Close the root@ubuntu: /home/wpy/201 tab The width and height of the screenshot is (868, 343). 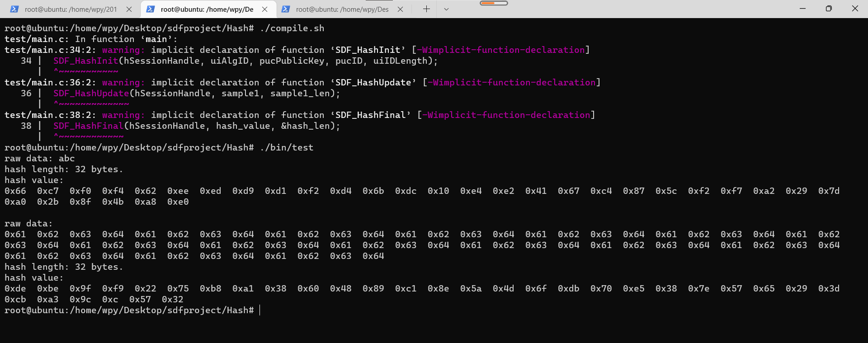click(x=129, y=9)
